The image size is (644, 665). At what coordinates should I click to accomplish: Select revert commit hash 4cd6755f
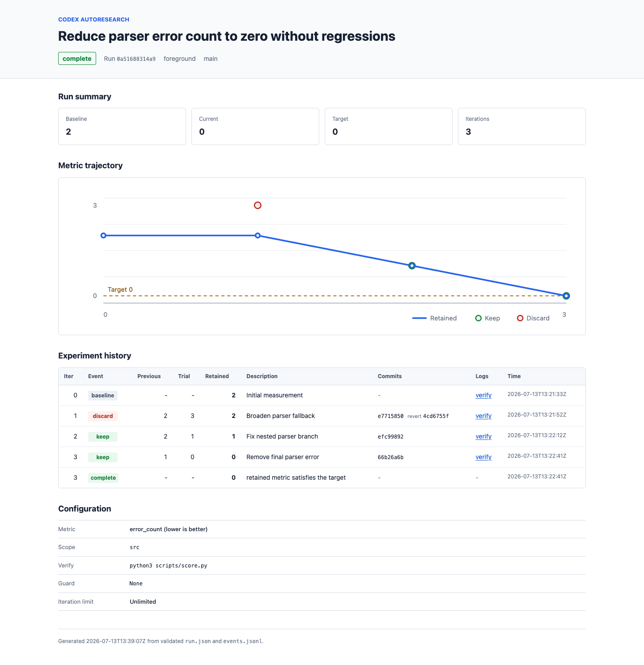pos(436,416)
